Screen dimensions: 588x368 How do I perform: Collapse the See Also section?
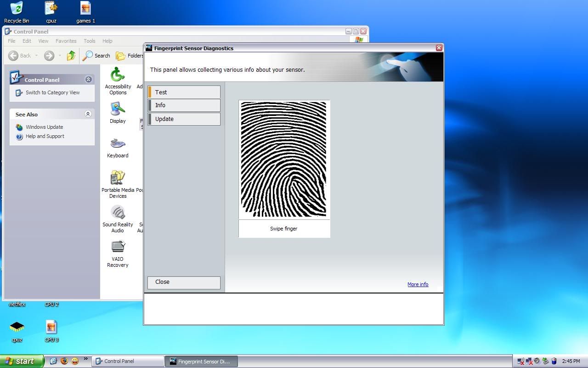point(88,114)
